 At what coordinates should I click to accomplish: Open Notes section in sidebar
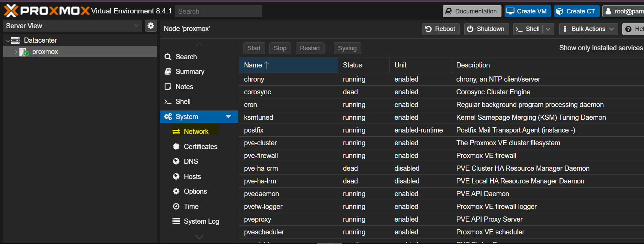coord(184,87)
